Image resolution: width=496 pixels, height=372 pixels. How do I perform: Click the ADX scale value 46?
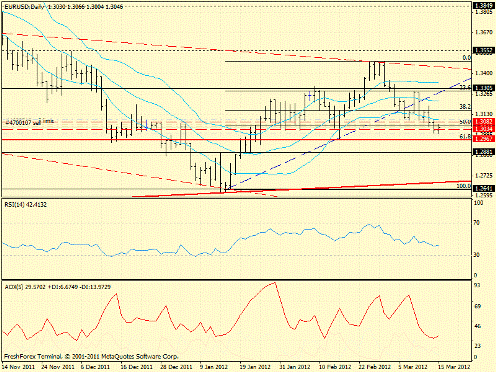(477, 326)
